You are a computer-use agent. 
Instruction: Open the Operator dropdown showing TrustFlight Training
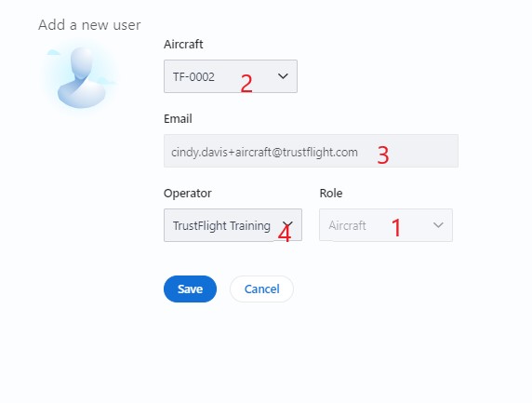pos(233,225)
